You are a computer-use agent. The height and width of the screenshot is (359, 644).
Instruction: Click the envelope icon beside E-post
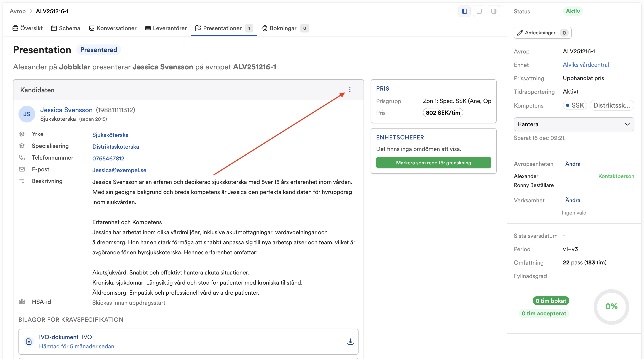[x=22, y=169]
